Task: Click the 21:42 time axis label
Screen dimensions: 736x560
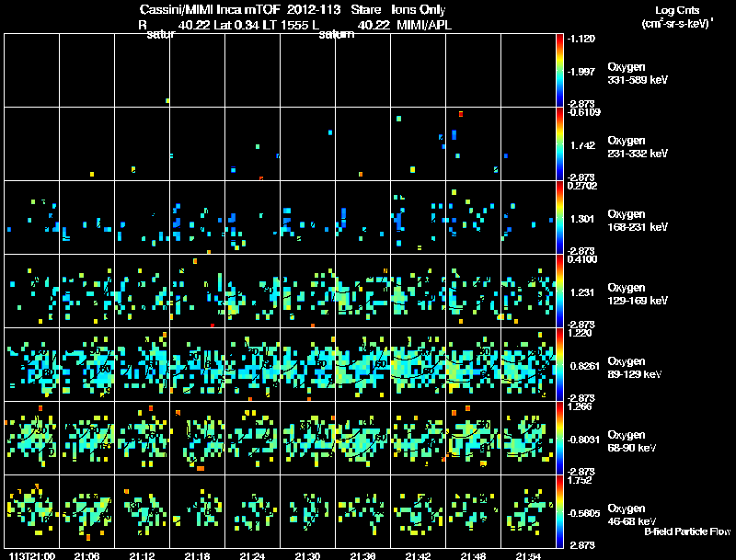Action: [418, 556]
